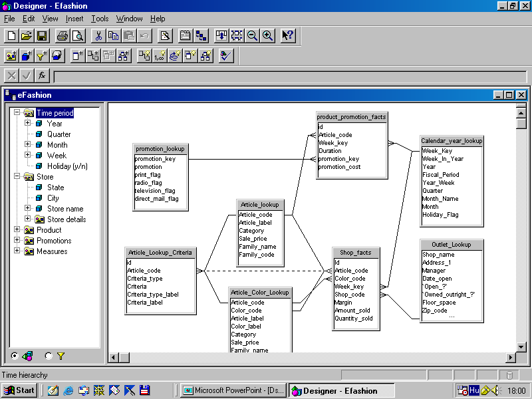Select the Shop_facts table header
Image resolution: width=532 pixels, height=399 pixels.
click(356, 253)
